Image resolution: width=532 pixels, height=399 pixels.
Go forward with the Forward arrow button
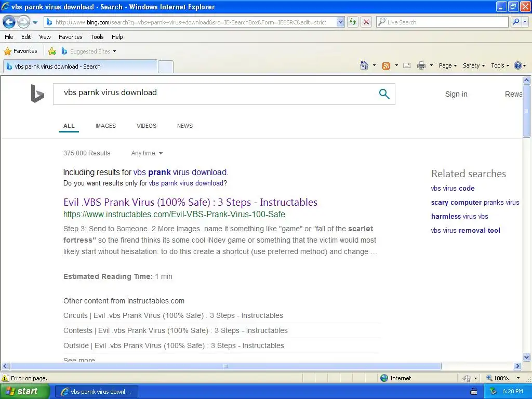pyautogui.click(x=23, y=22)
